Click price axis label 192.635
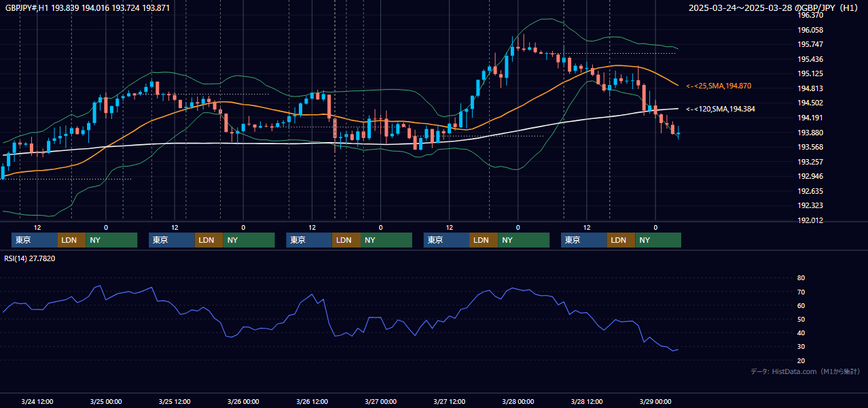Viewport: 868px width, 408px height. (x=810, y=191)
